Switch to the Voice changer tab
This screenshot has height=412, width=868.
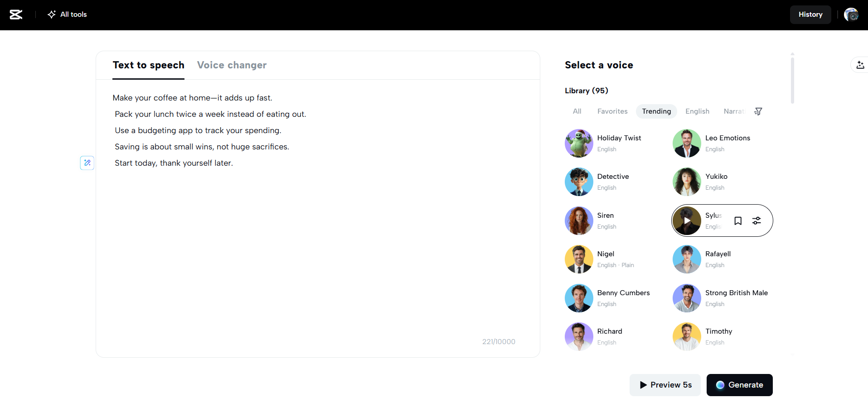[x=232, y=65]
